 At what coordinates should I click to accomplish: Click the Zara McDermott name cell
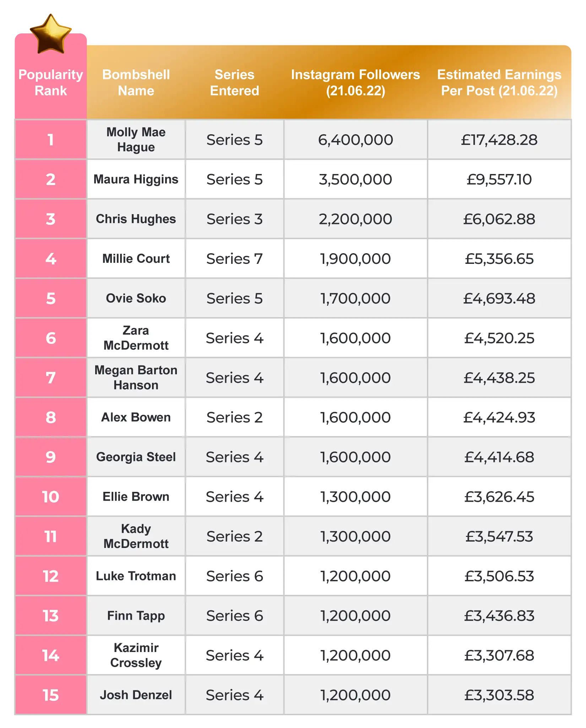136,338
